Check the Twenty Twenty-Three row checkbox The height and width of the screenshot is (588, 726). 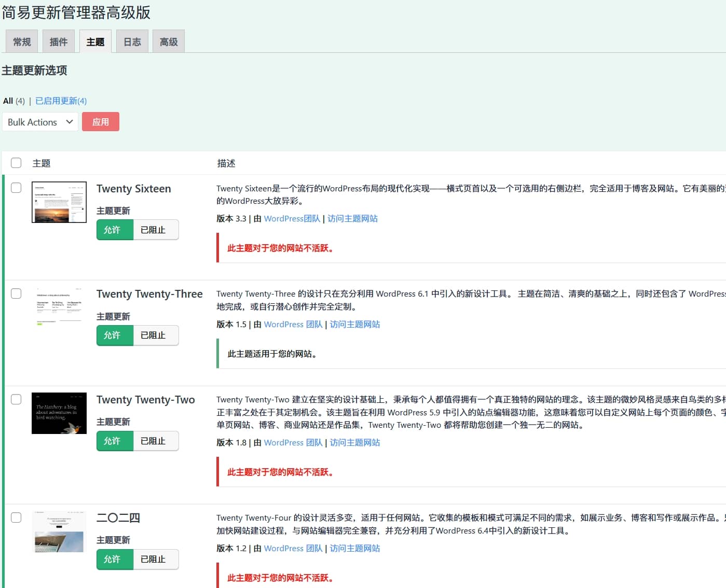(x=16, y=293)
